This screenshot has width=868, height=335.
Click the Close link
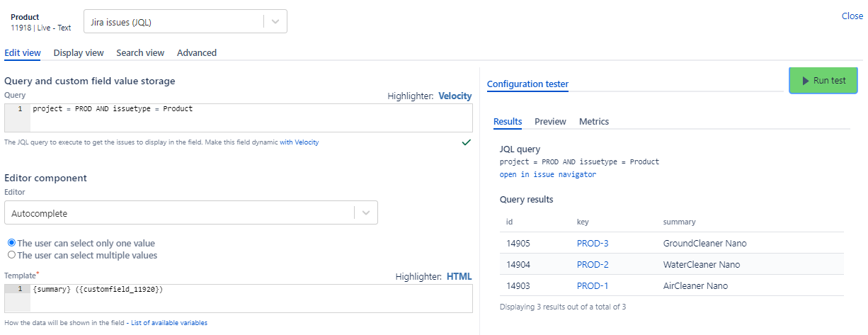click(x=852, y=16)
